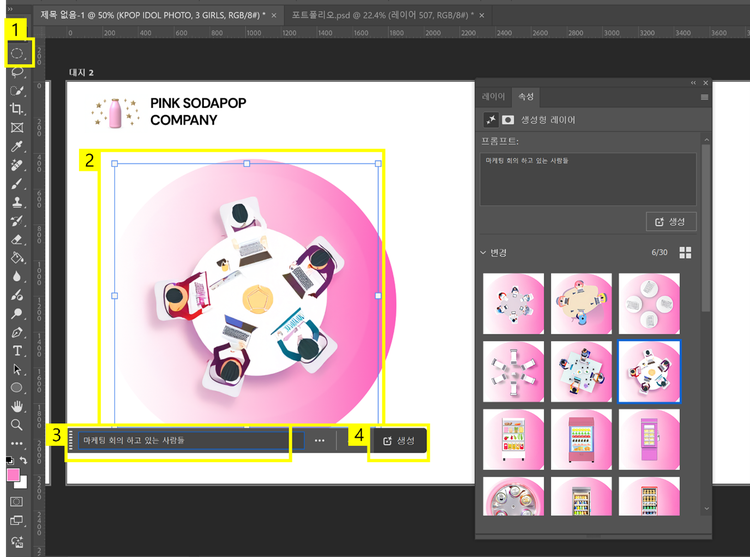Select the variation with beige irregular table
750x557 pixels.
[x=581, y=304]
